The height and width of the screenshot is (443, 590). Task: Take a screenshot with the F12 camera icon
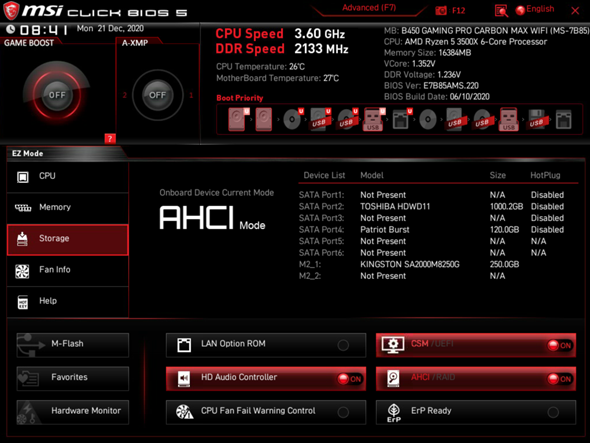pos(441,11)
